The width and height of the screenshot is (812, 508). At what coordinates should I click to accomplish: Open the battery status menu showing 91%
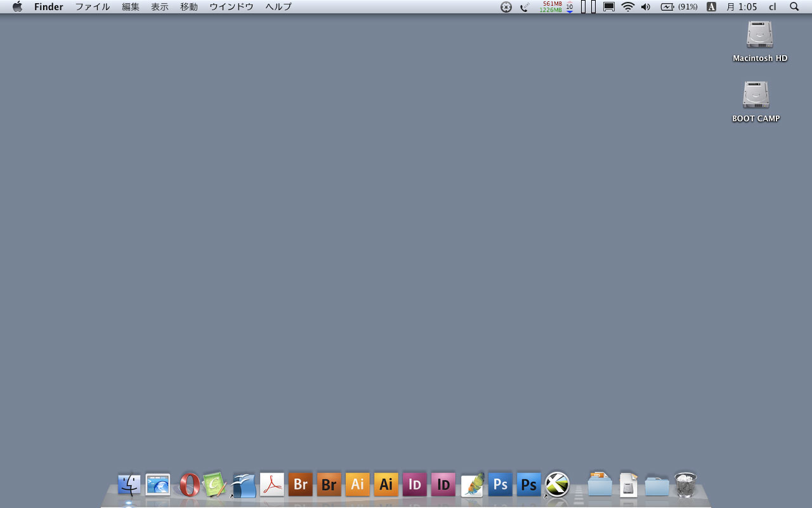pos(679,7)
